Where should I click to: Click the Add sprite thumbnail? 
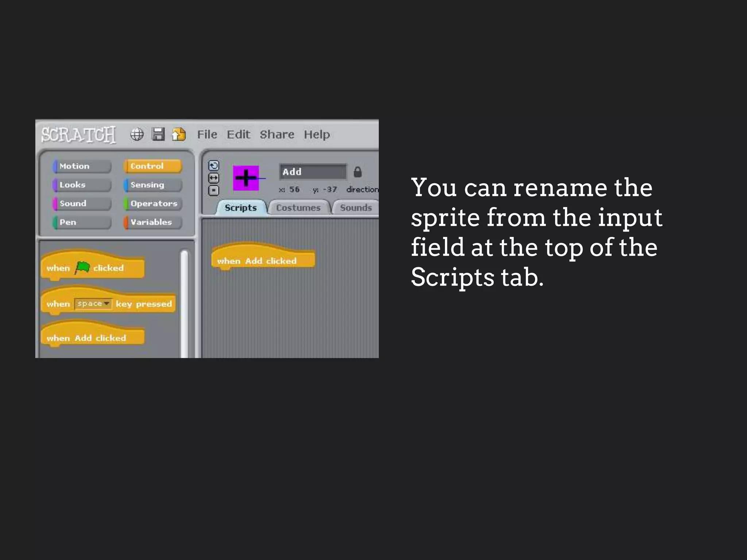point(246,178)
